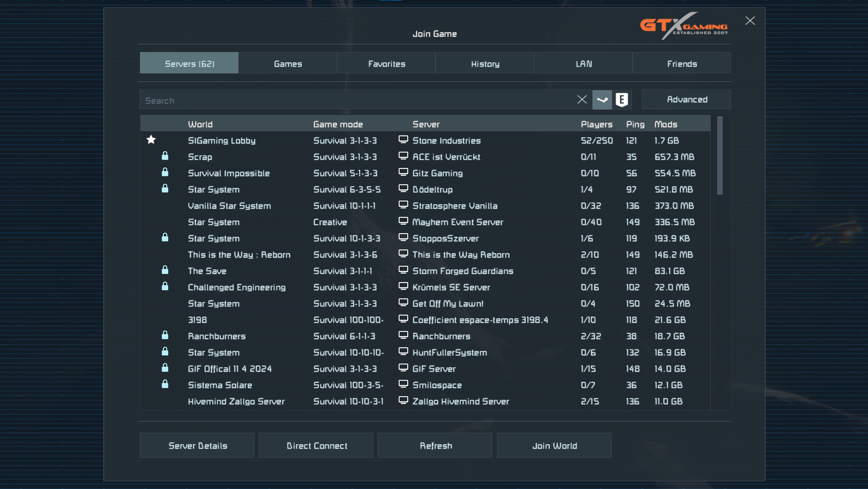Click the server list vertical scrollbar
This screenshot has height=489, width=868.
720,156
